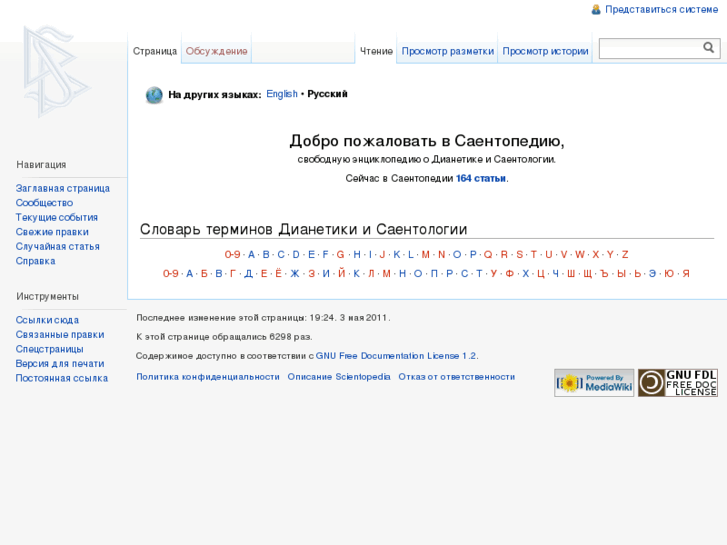The height and width of the screenshot is (545, 727).
Task: Open the Просмотр разметки tab
Action: coord(447,51)
